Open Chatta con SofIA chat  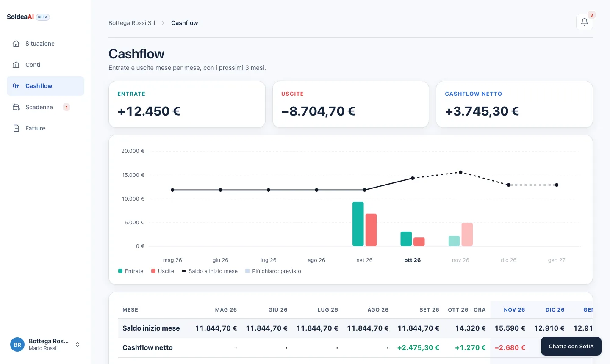pos(571,346)
